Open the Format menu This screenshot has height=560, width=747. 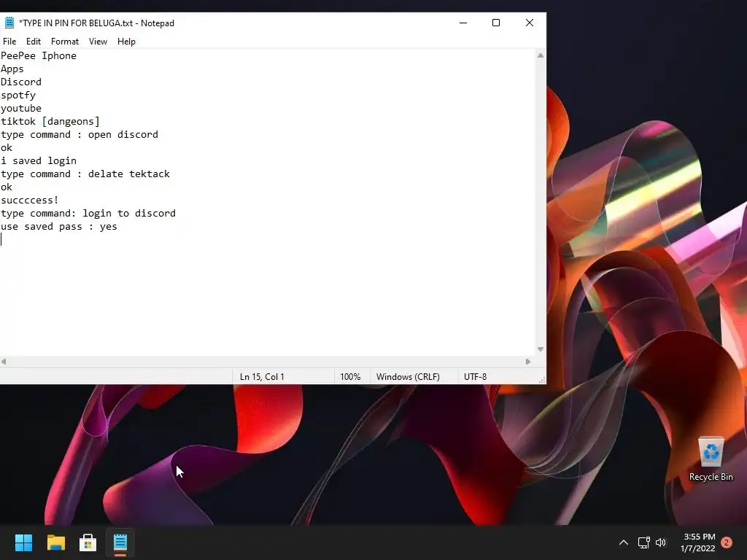(65, 42)
